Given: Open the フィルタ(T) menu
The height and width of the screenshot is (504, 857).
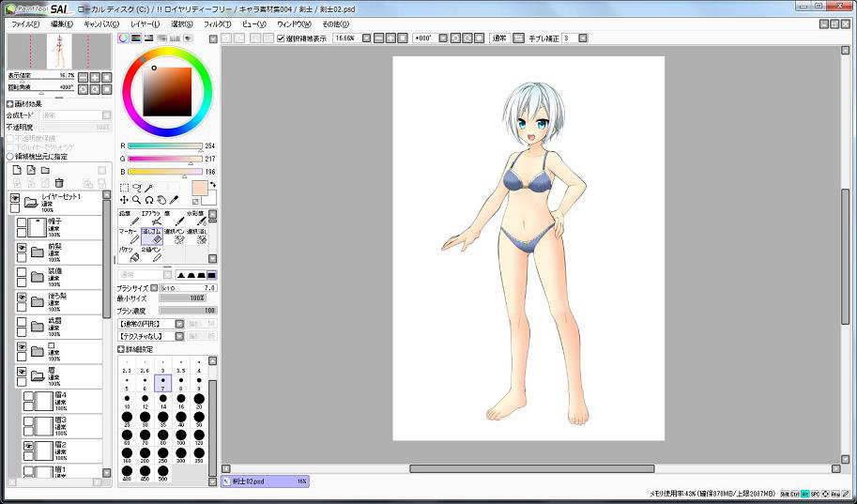Looking at the screenshot, I should pos(216,23).
